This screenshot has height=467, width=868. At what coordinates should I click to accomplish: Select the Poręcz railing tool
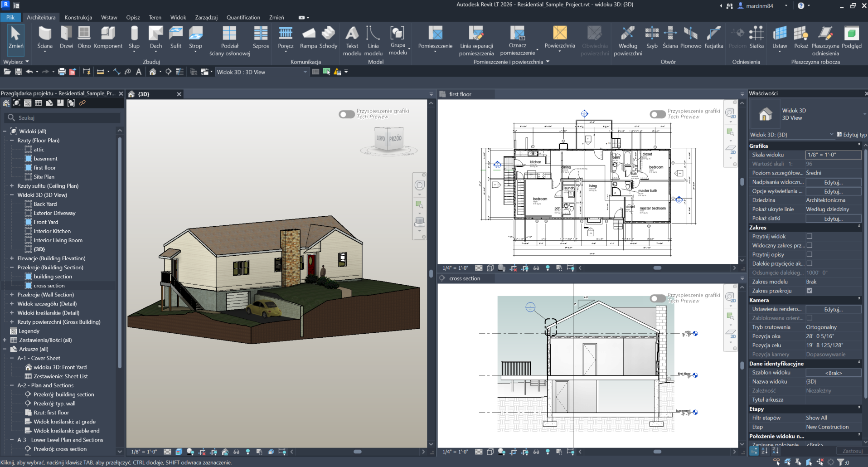(x=286, y=38)
